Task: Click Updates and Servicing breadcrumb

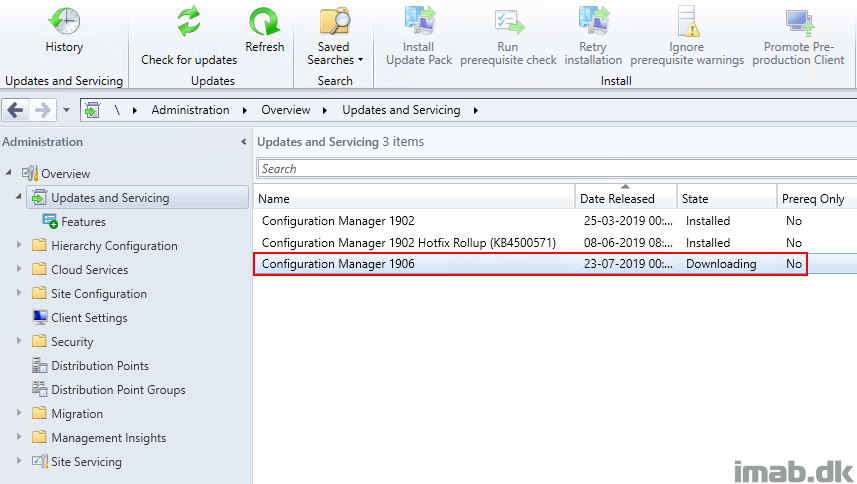Action: point(401,110)
